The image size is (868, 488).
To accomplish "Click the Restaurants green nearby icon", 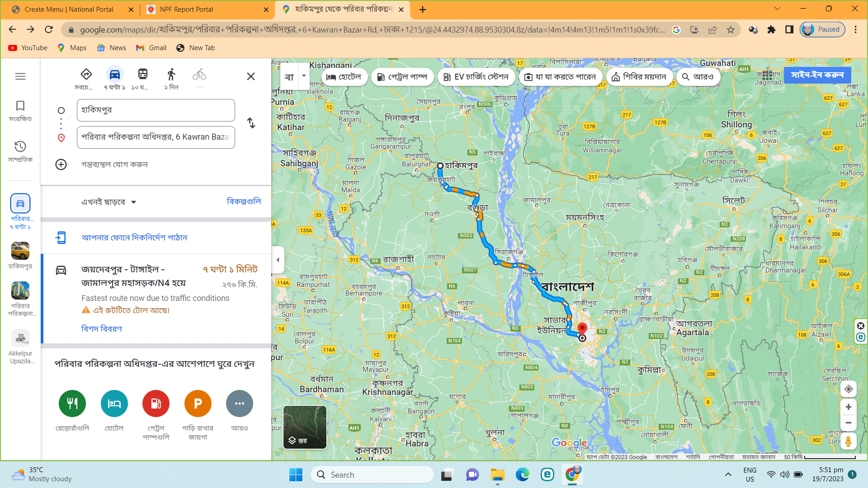I will click(72, 404).
